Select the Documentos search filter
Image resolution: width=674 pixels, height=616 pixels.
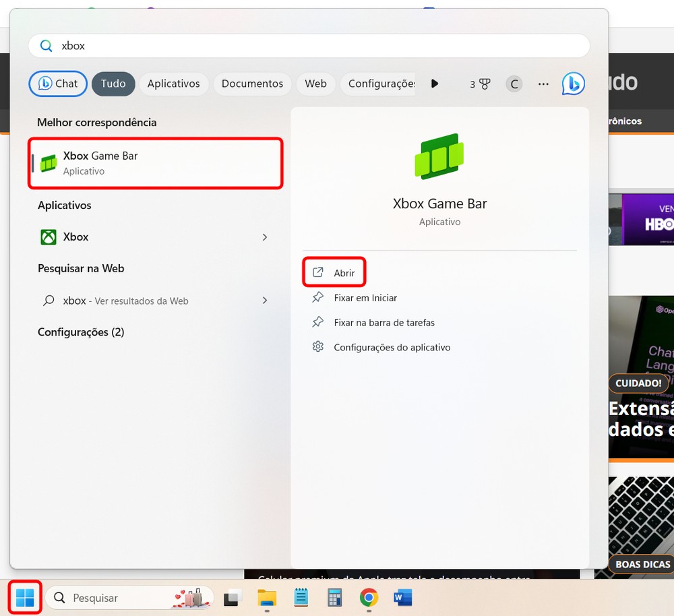[x=252, y=84]
